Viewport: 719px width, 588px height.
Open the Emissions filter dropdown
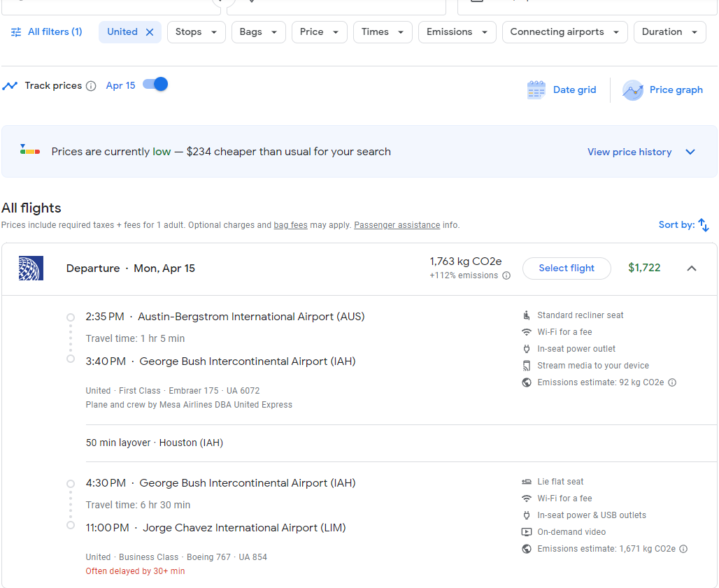(457, 32)
